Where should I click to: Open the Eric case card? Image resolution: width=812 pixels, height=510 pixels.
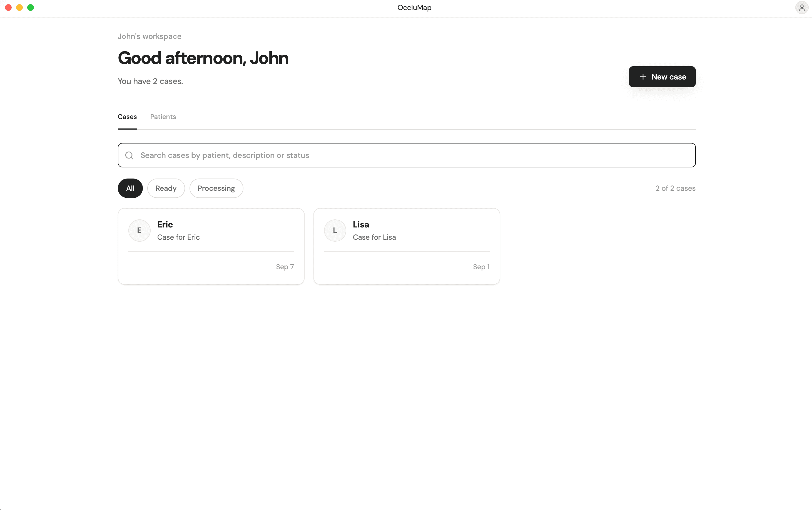tap(211, 246)
